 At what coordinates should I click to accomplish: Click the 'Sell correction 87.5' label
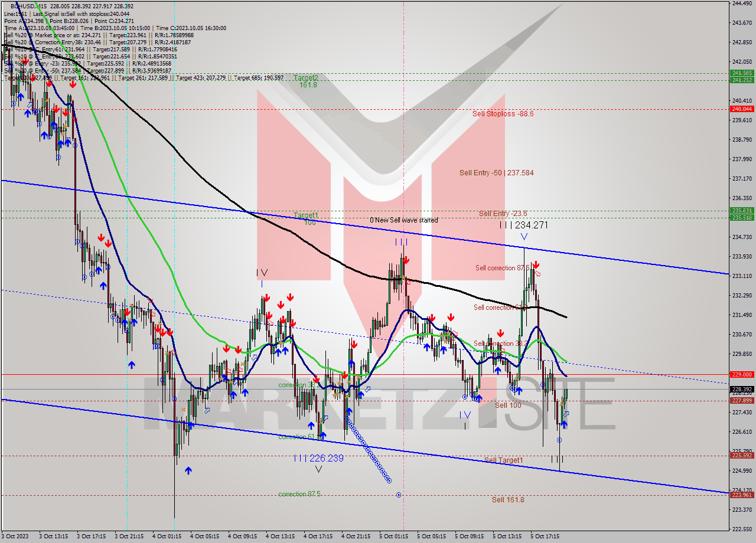pos(502,268)
